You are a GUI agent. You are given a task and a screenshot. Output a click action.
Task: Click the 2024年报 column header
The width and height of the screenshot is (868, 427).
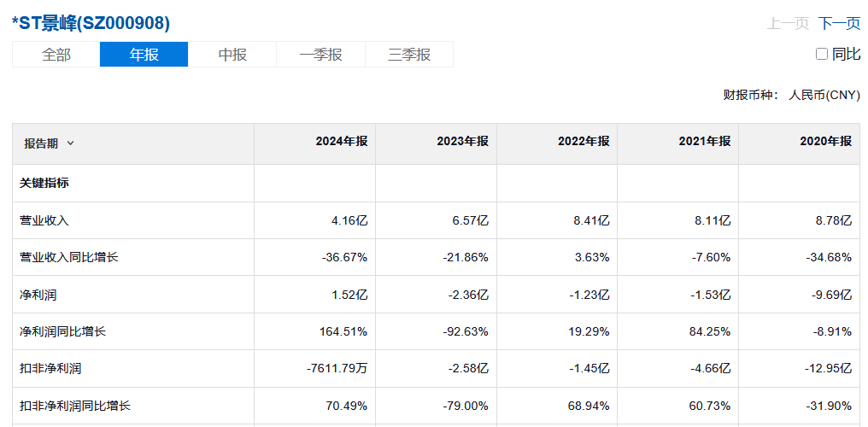(342, 142)
